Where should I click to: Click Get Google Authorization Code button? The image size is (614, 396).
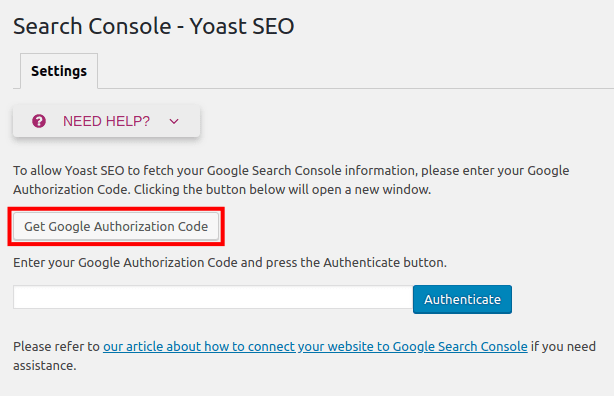pos(116,226)
